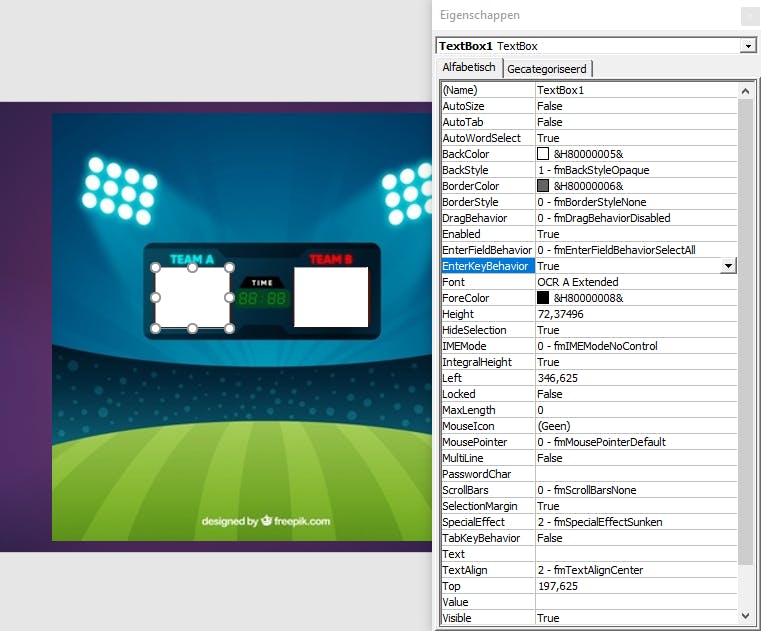Image resolution: width=761 pixels, height=631 pixels.
Task: Select the IMEMode property
Action: (488, 347)
